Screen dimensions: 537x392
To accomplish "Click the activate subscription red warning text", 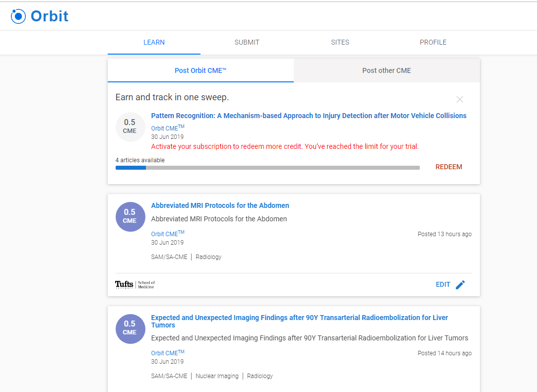I will [x=285, y=146].
